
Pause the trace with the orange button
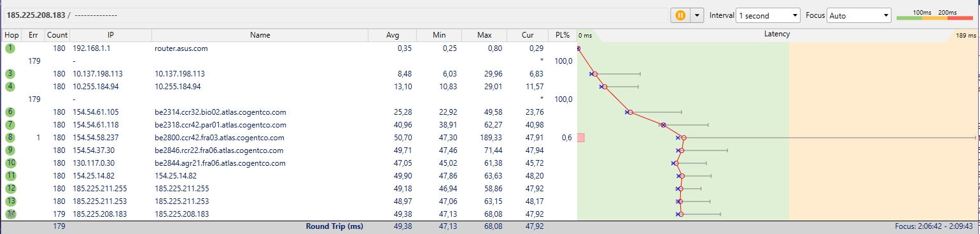680,15
